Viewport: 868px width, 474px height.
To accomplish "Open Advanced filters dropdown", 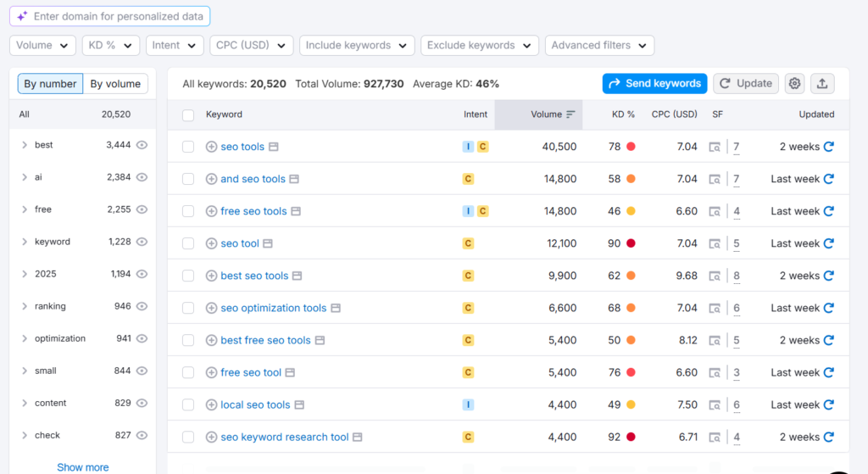I will point(599,46).
